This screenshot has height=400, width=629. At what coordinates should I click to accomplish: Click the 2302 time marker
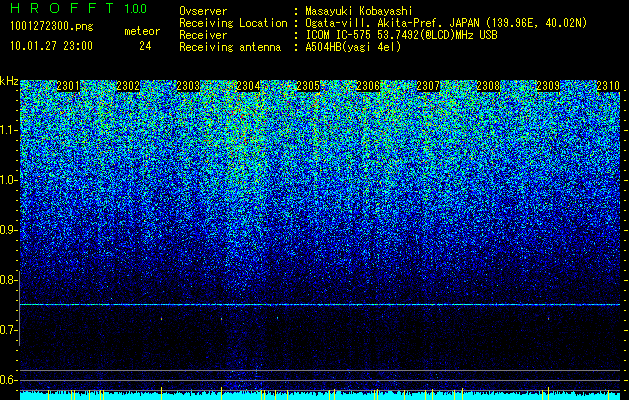tap(128, 86)
